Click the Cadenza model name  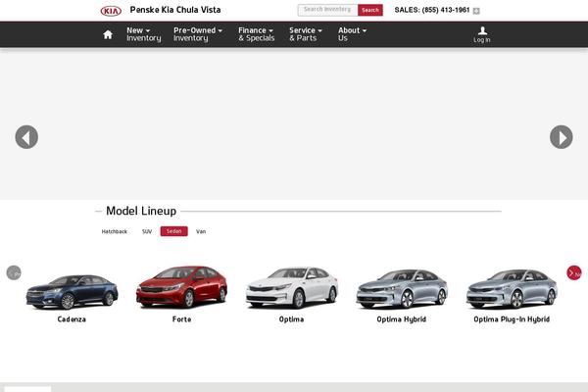(x=72, y=319)
